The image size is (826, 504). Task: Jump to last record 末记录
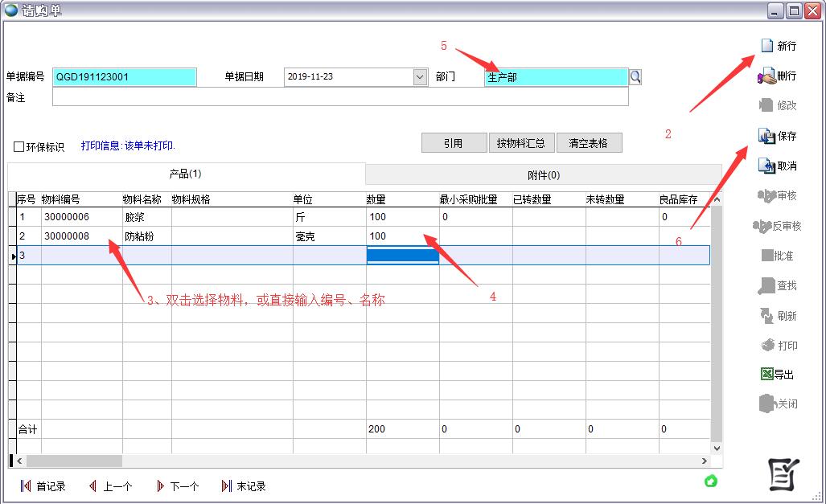click(226, 486)
